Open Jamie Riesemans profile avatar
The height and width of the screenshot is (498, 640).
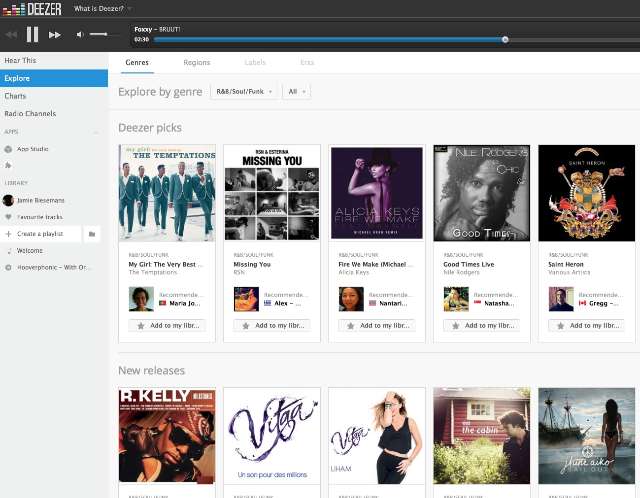coord(8,200)
